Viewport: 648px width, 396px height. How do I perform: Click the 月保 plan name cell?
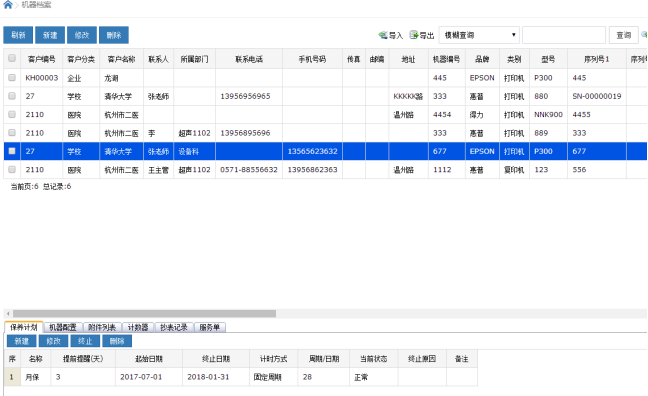coord(36,377)
